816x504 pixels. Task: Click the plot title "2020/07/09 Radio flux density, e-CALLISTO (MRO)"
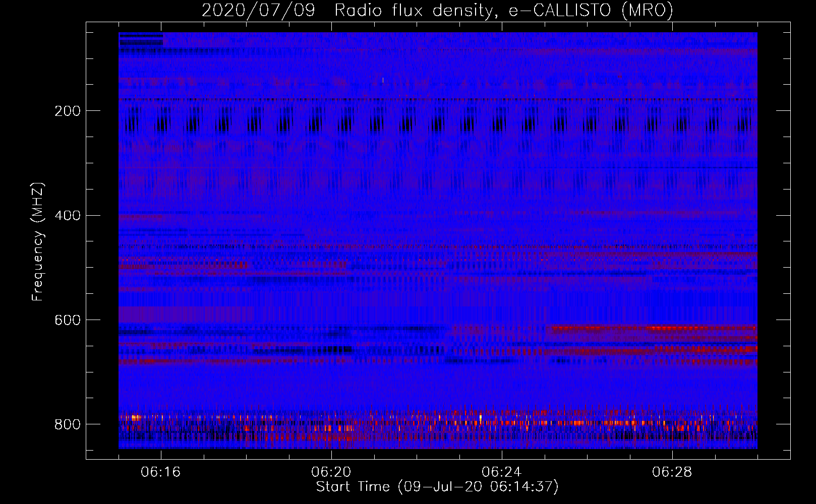click(x=437, y=10)
